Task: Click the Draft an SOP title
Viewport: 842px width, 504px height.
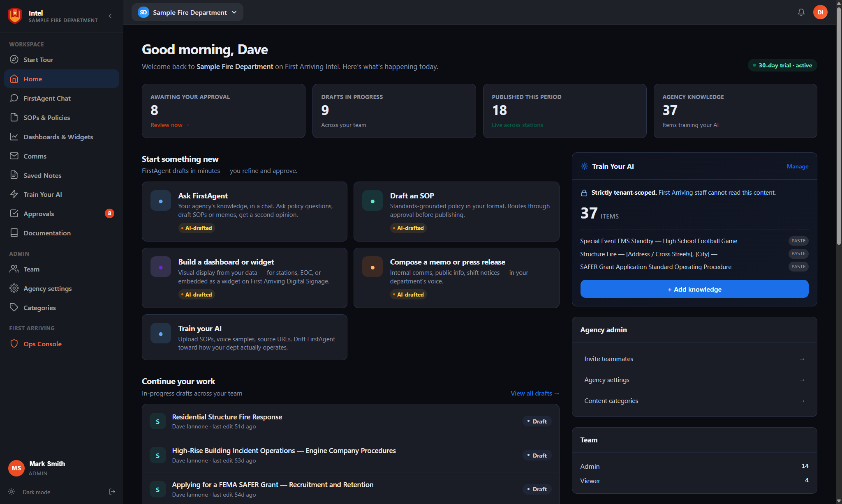Action: [412, 196]
